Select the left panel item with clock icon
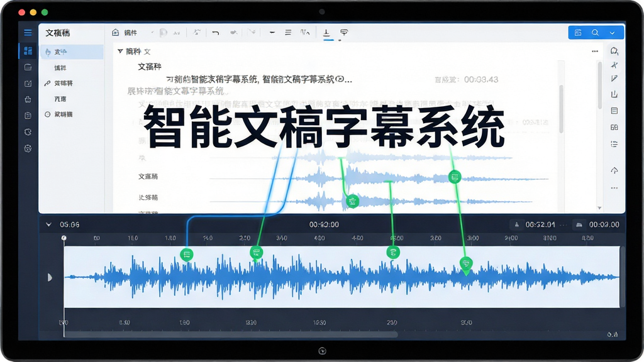This screenshot has width=644, height=362. [72, 114]
